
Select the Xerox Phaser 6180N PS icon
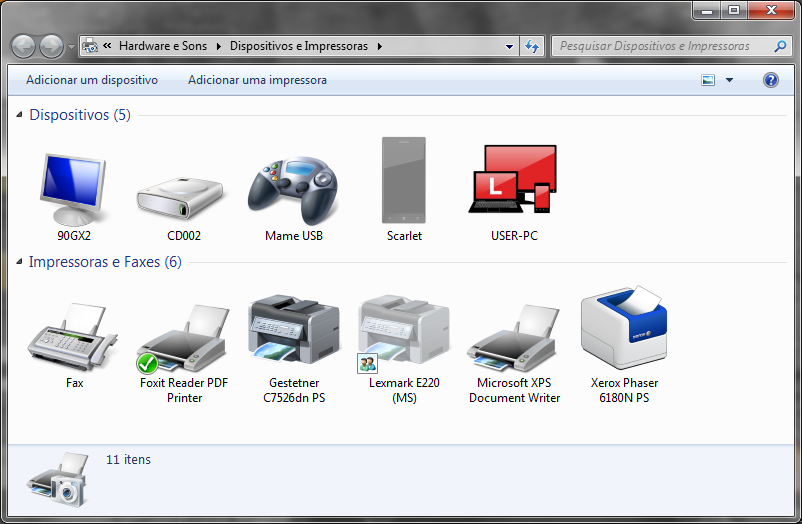click(x=624, y=328)
